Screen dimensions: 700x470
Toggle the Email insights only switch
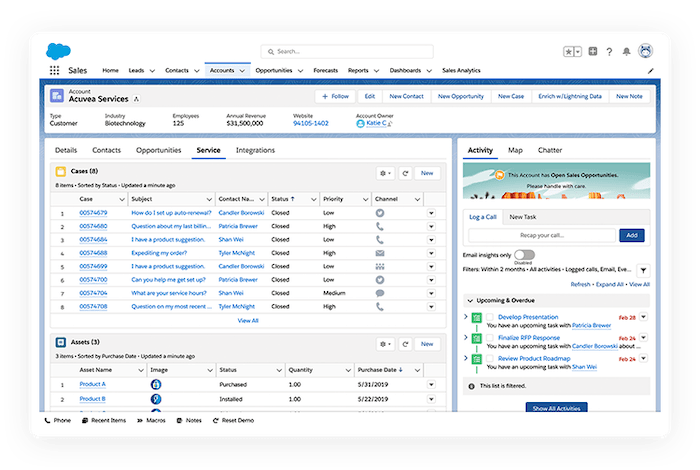(x=524, y=256)
